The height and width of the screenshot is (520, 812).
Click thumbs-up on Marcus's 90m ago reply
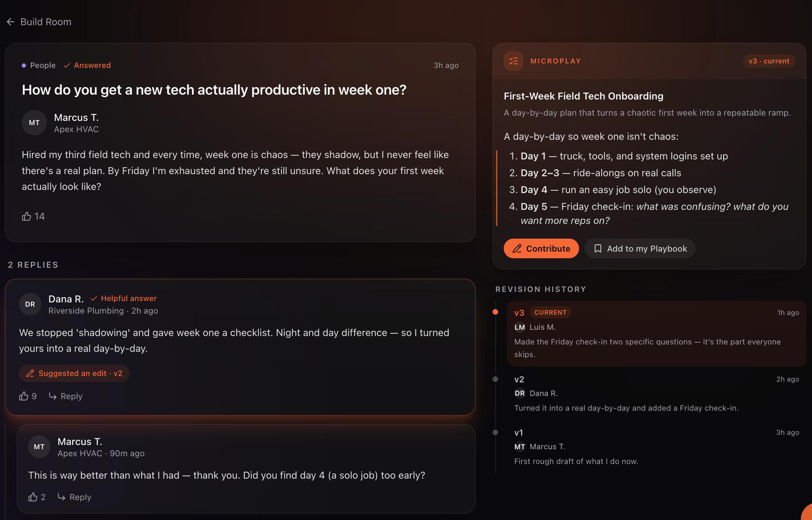37,497
